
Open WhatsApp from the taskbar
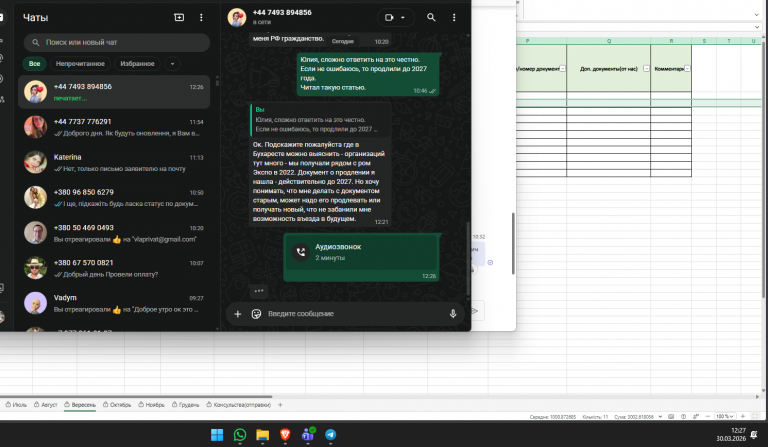240,435
